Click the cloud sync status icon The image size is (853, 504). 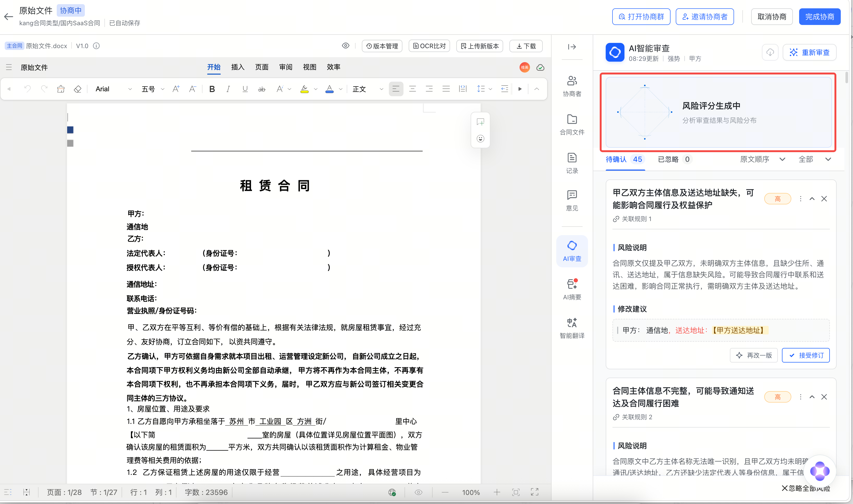[x=540, y=67]
